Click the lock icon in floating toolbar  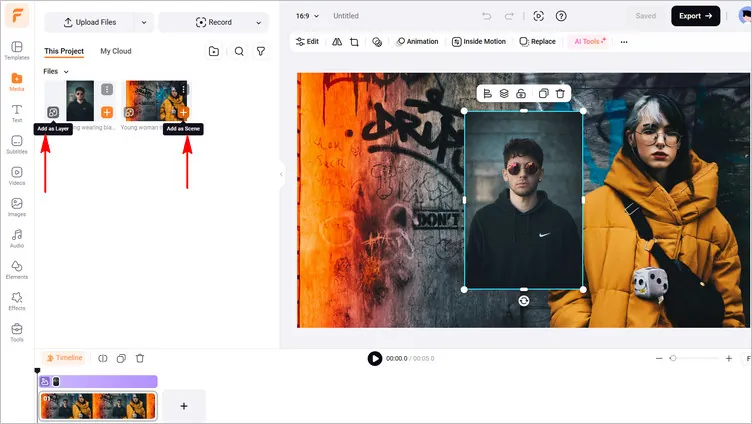click(521, 94)
